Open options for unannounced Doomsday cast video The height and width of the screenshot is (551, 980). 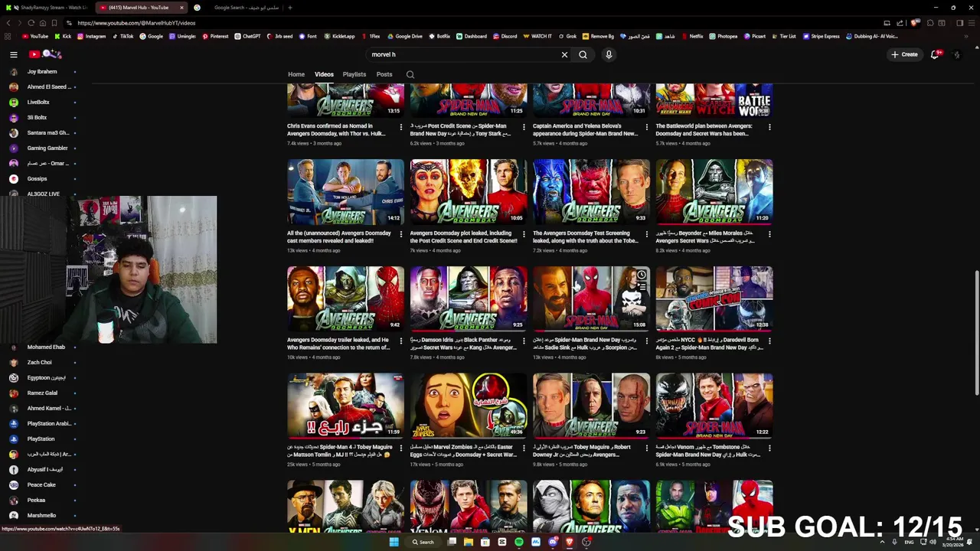click(400, 234)
